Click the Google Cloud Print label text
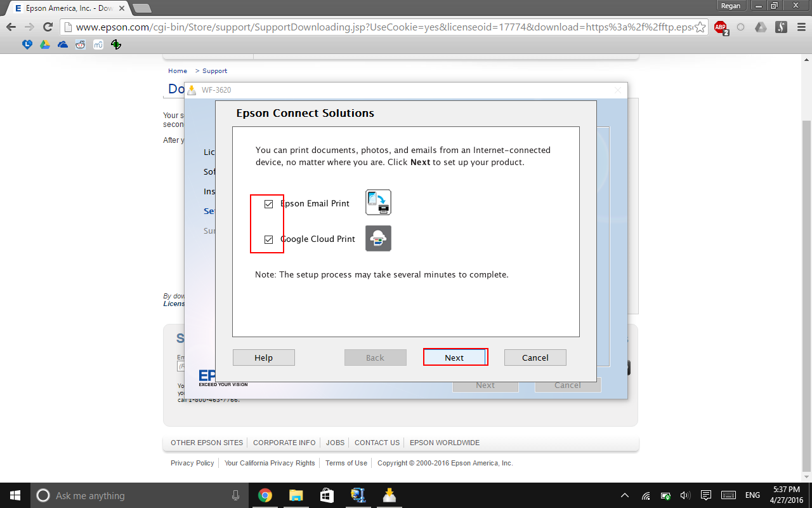The width and height of the screenshot is (812, 508). tap(318, 239)
